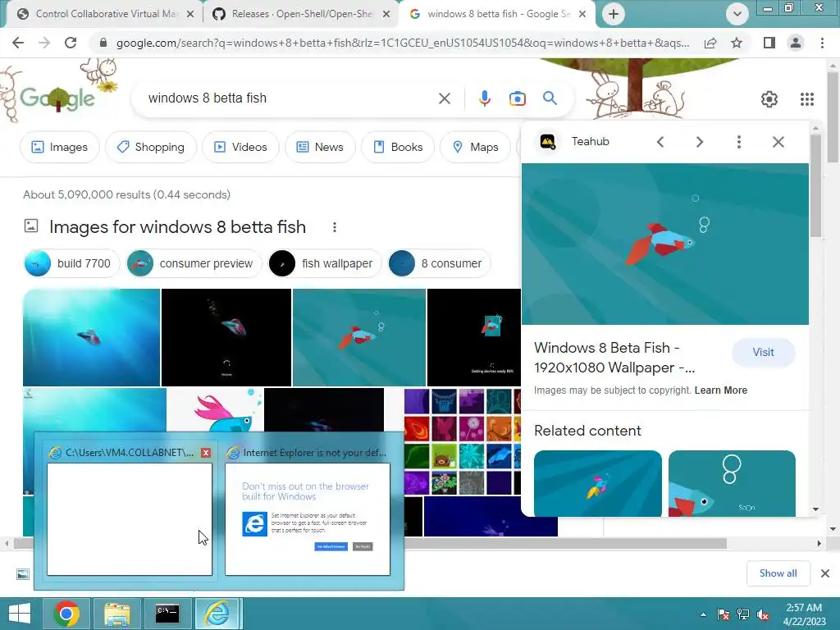Select the windows 8 betta fish tab
Viewport: 840px width, 630px height.
tap(498, 14)
